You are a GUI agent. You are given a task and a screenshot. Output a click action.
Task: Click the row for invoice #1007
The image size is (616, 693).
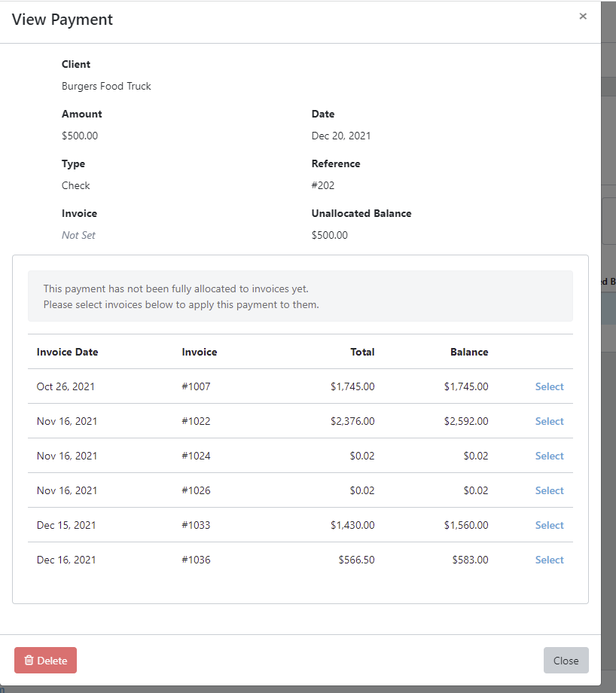click(x=301, y=386)
